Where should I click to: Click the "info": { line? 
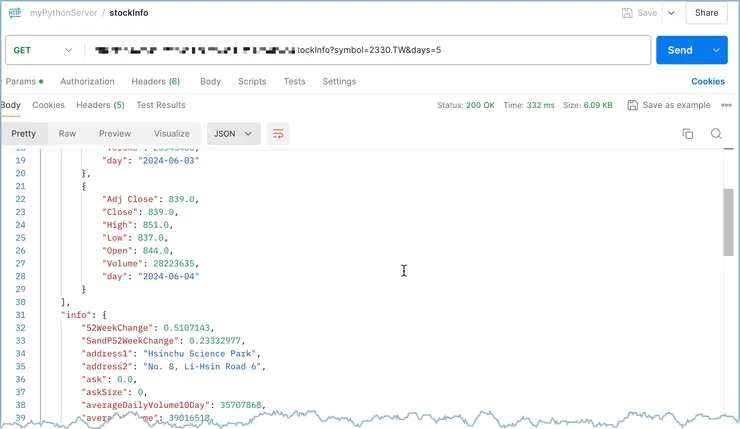84,315
